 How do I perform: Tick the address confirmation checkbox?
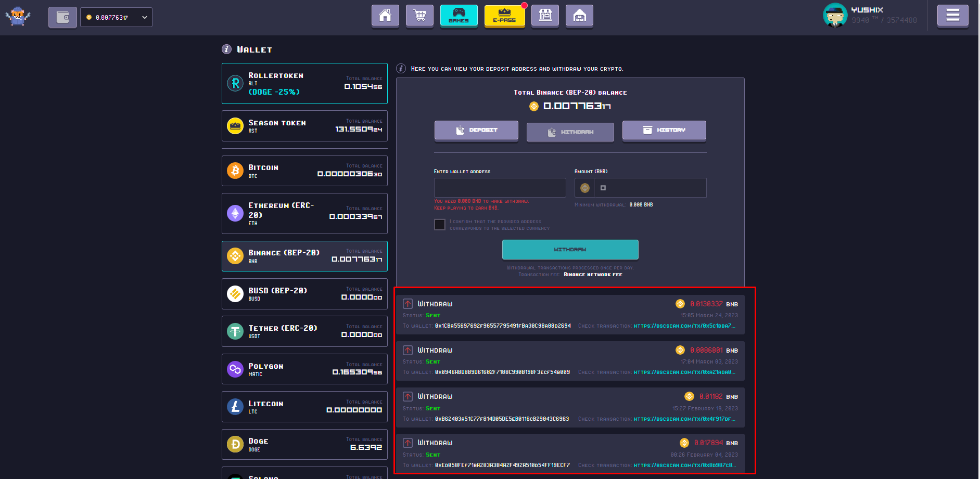(440, 225)
